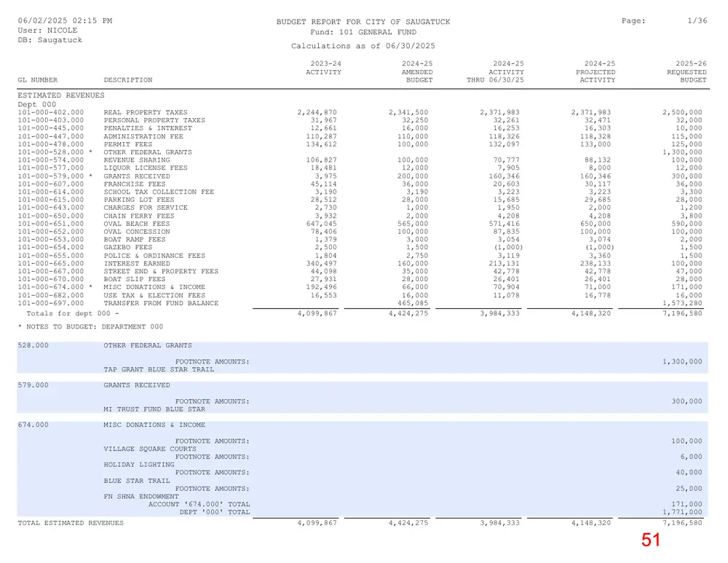This screenshot has height=563, width=728.
Task: Select the amended budget value 465,085
Action: [413, 303]
